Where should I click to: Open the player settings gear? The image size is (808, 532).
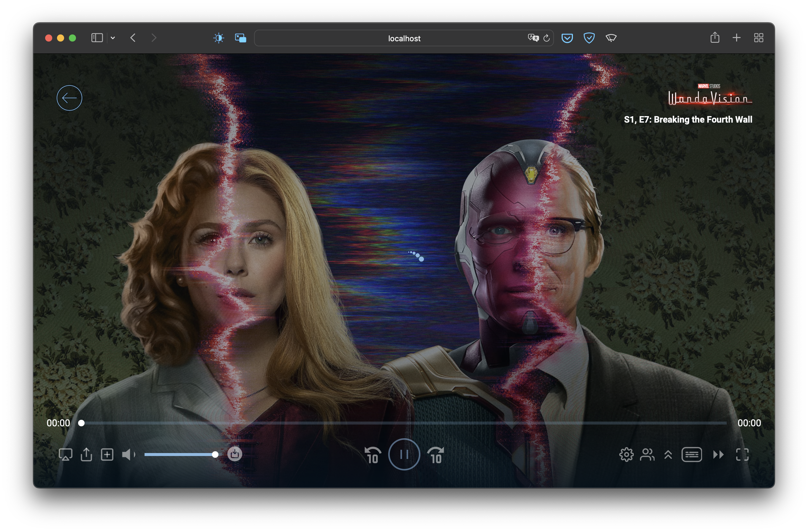pos(626,454)
